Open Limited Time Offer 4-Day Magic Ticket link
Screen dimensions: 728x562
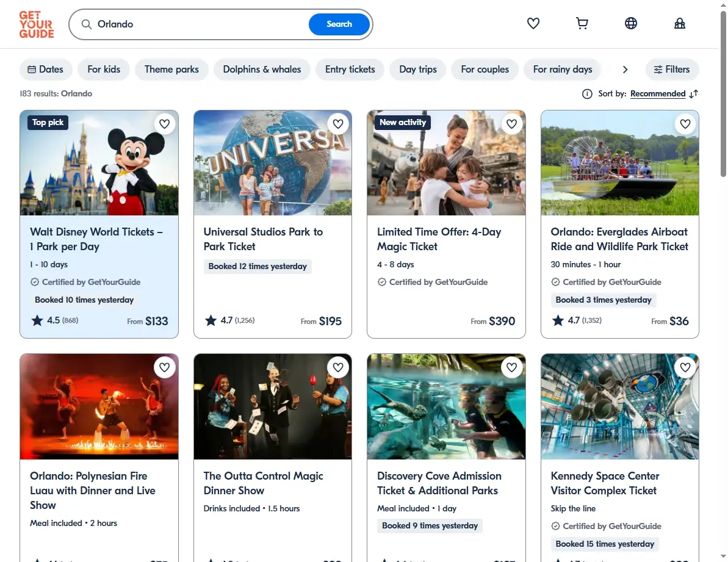(x=439, y=239)
